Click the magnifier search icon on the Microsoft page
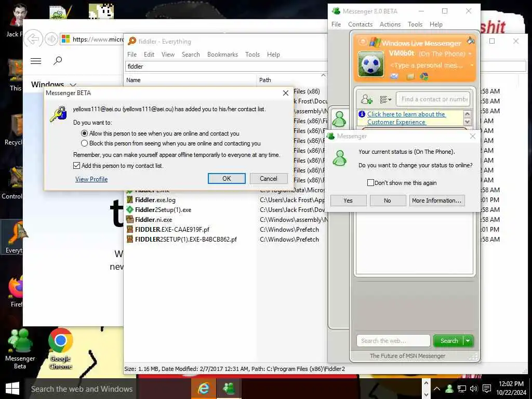 [58, 61]
